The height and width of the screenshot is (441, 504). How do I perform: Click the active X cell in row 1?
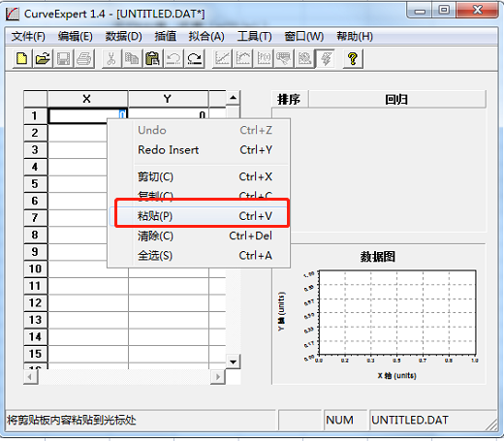87,115
